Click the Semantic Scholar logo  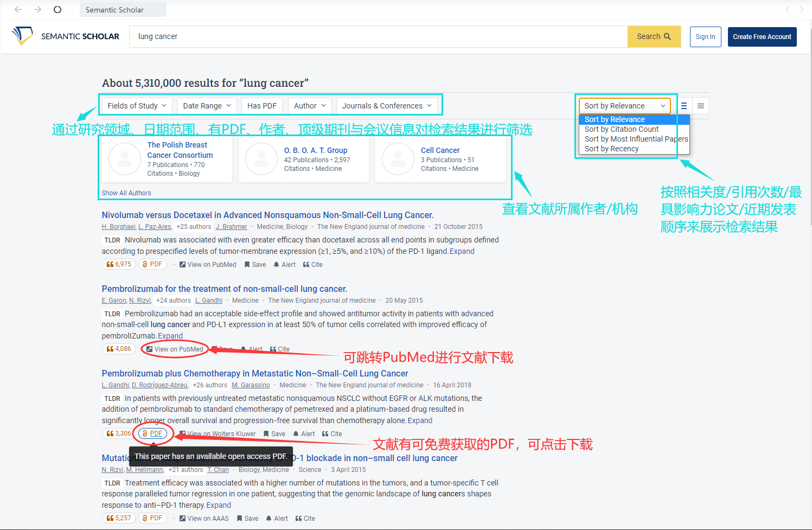[65, 36]
